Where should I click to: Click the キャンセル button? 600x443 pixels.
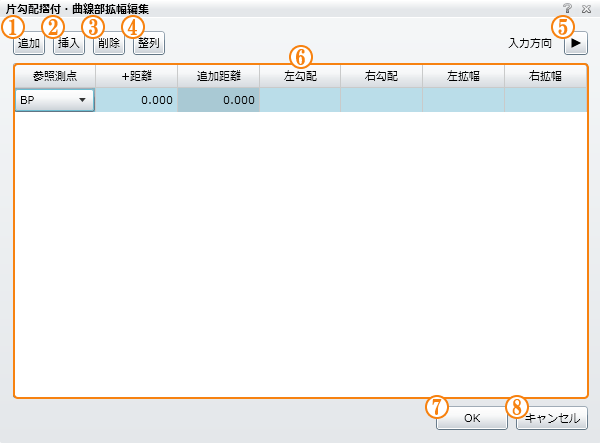(552, 418)
